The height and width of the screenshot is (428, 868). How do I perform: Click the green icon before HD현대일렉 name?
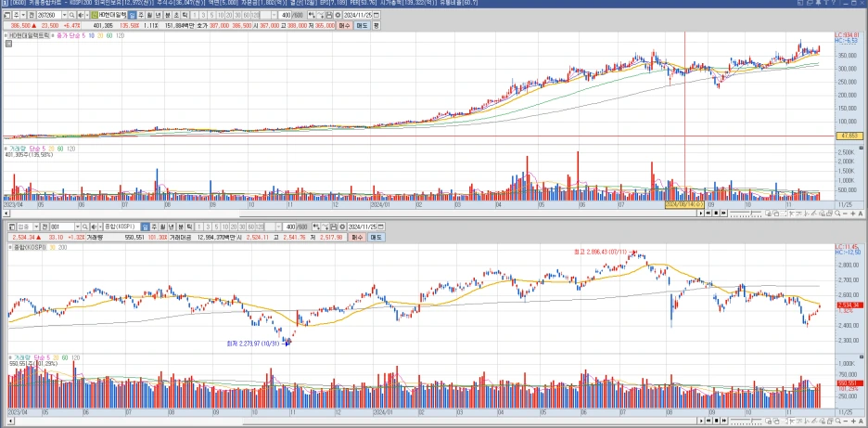click(x=95, y=15)
